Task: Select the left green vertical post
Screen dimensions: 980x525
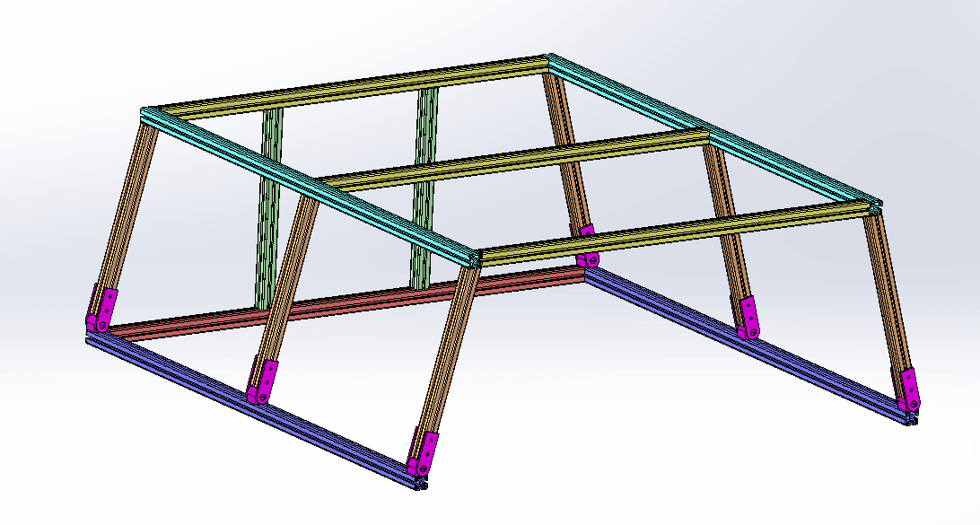Action: tap(269, 207)
